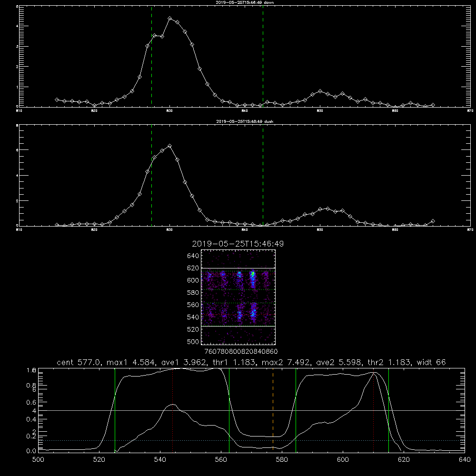
Task: Click the dusk plot title text
Action: click(x=245, y=121)
